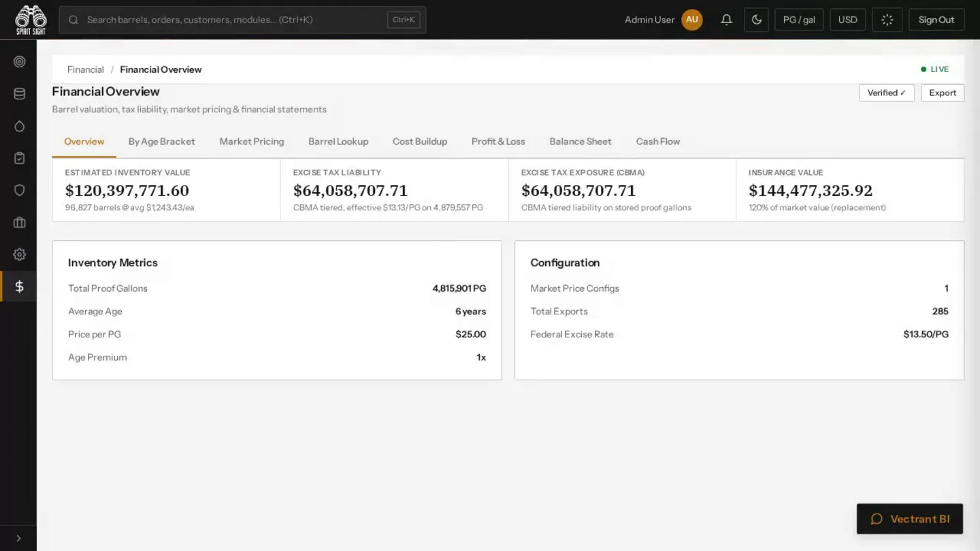Click the 6 years average age value

pos(471,312)
